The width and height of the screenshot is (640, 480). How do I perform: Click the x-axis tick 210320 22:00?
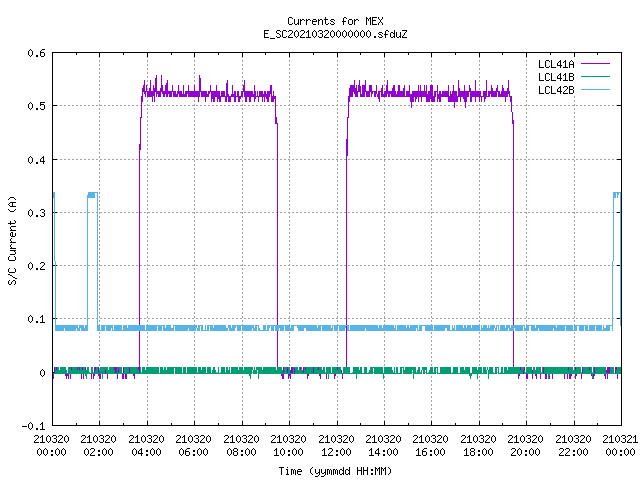click(x=573, y=445)
